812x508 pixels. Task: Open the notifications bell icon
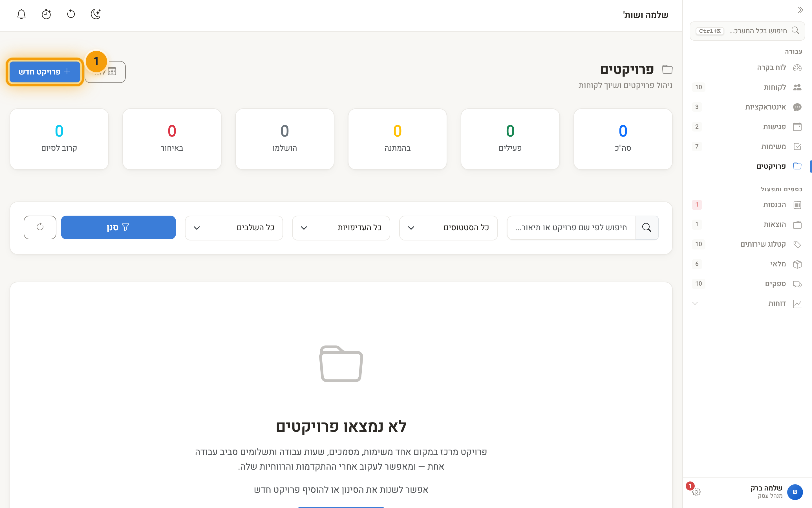click(x=21, y=14)
